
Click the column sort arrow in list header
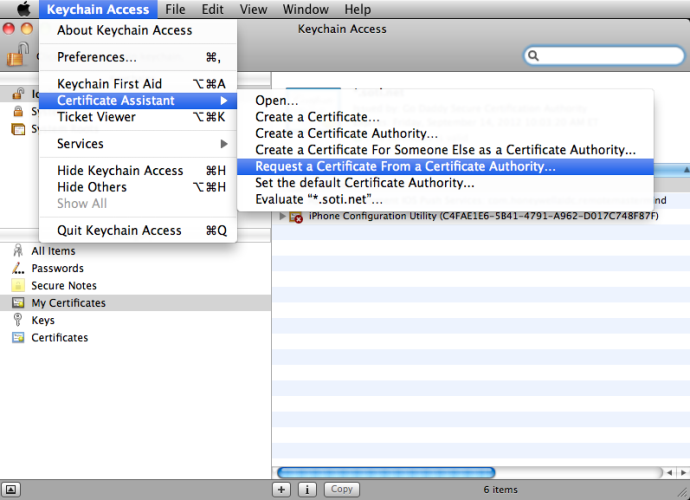tap(686, 169)
